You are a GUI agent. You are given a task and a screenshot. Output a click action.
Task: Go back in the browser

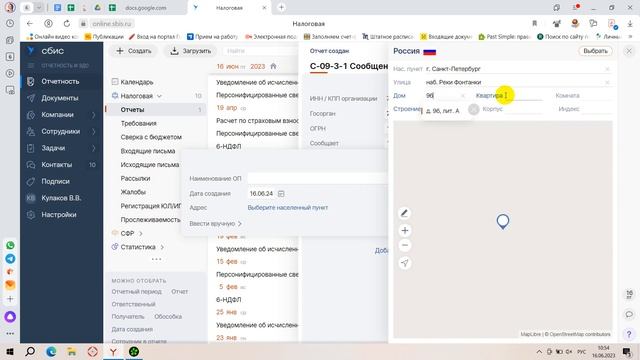pos(29,24)
